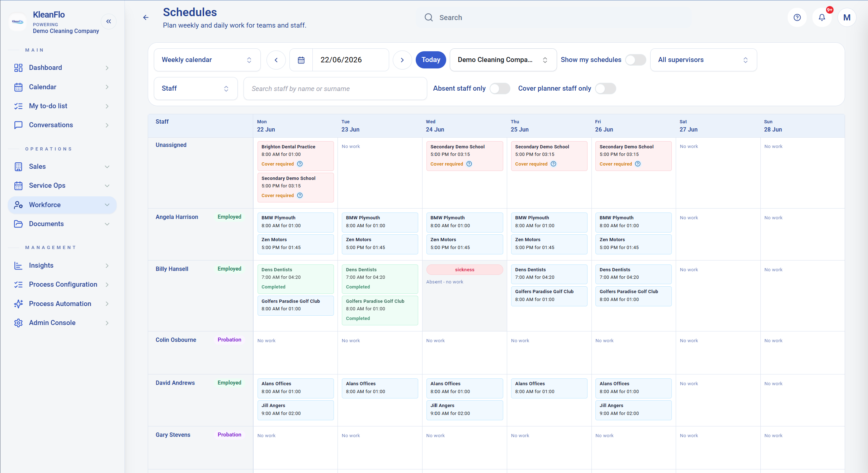This screenshot has width=868, height=473.
Task: Click info icon on Brighton Dental cover required
Action: click(300, 164)
